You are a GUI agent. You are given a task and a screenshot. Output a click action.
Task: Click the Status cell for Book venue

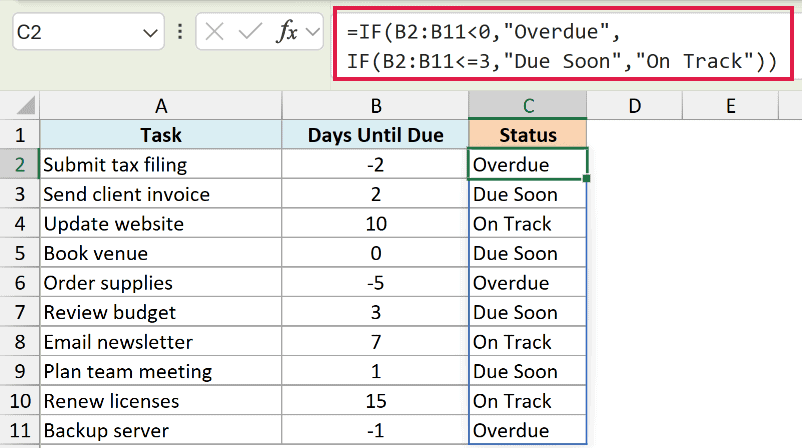tap(528, 253)
